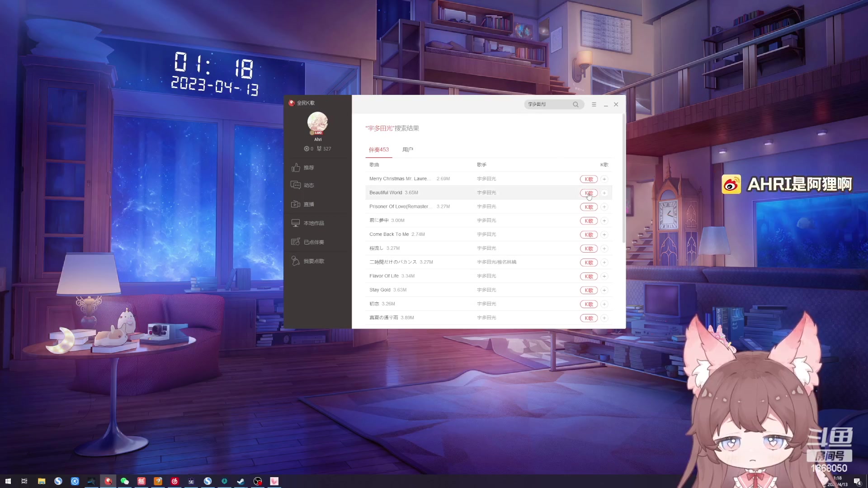Open the notification center in the tray
The height and width of the screenshot is (488, 868).
857,481
